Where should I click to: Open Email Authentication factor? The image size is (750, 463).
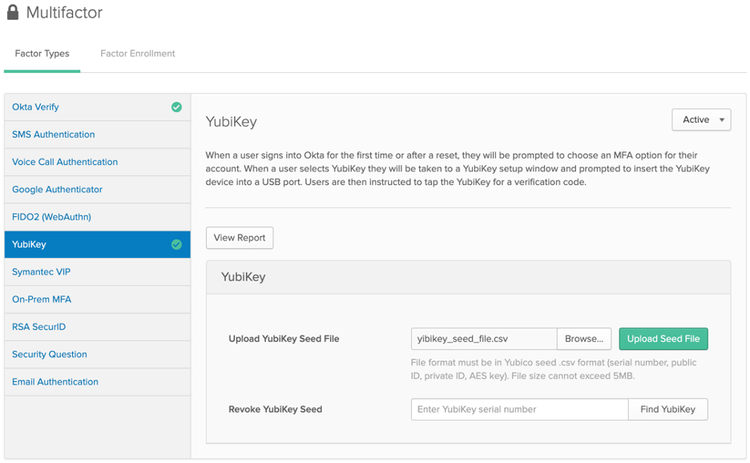point(55,382)
